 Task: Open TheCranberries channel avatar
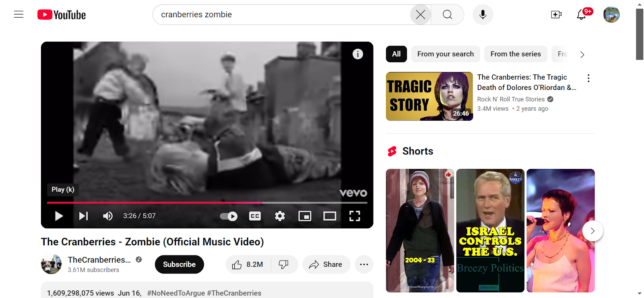(51, 264)
